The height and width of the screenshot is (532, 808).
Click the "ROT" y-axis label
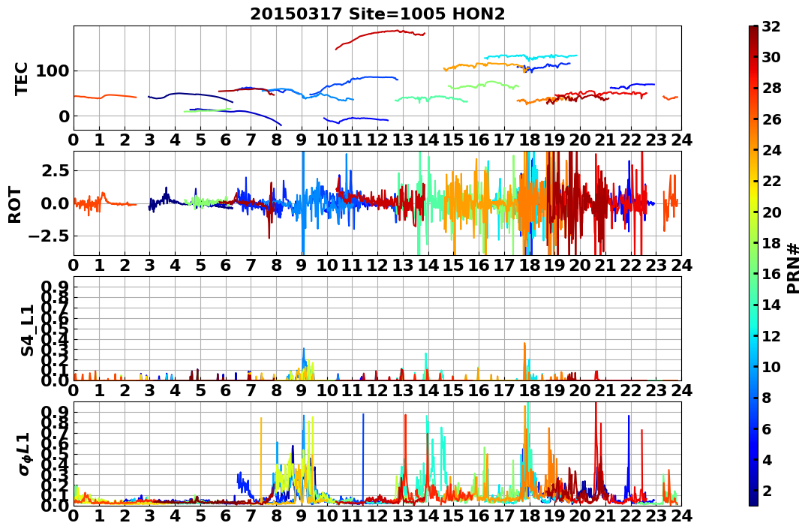click(15, 205)
